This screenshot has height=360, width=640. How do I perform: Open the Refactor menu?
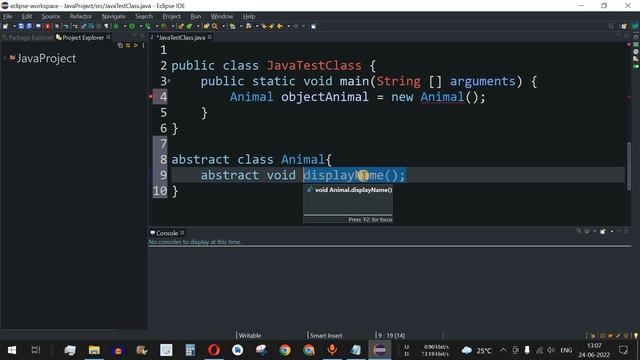(x=80, y=16)
